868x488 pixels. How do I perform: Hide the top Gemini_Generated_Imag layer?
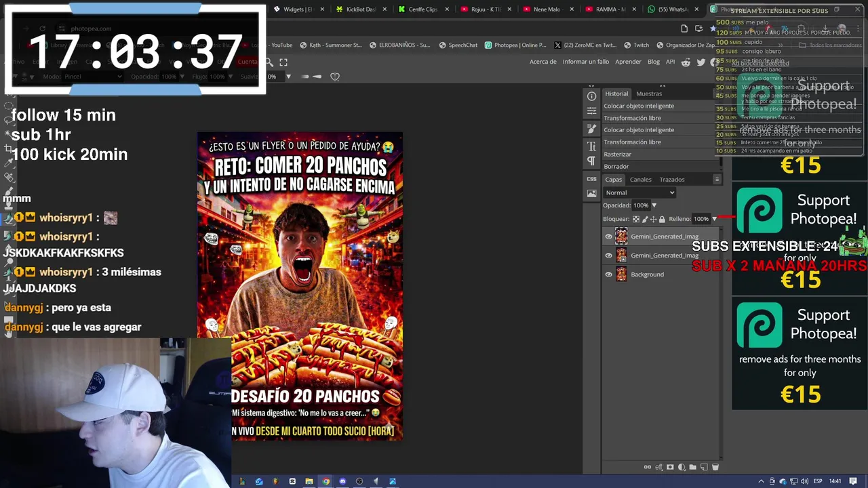click(x=608, y=237)
